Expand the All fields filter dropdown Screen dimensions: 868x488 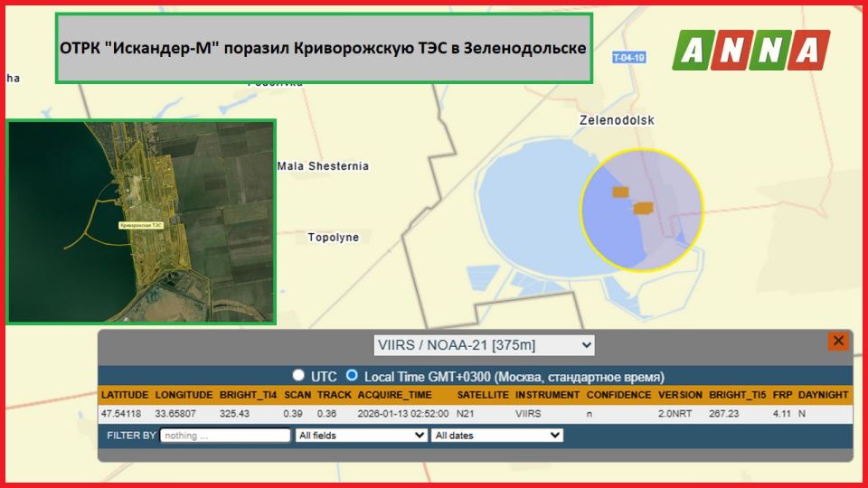pos(361,436)
